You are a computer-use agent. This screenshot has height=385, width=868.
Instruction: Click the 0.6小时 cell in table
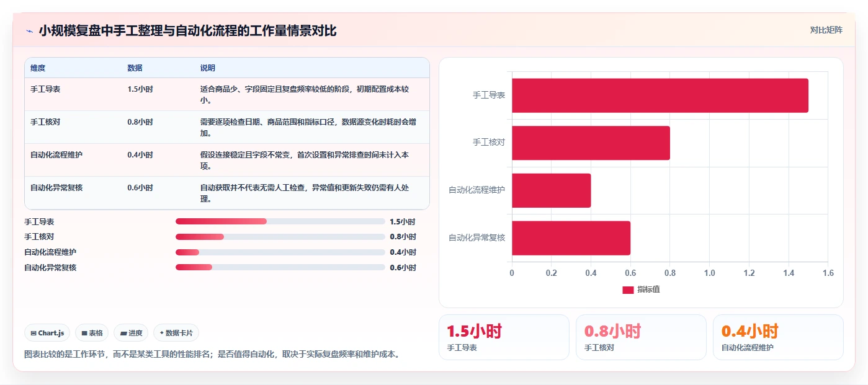pos(140,188)
